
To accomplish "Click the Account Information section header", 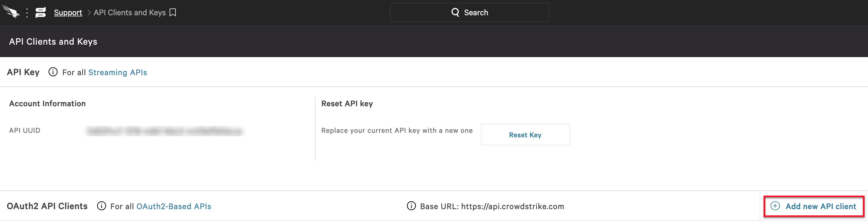I will (47, 104).
